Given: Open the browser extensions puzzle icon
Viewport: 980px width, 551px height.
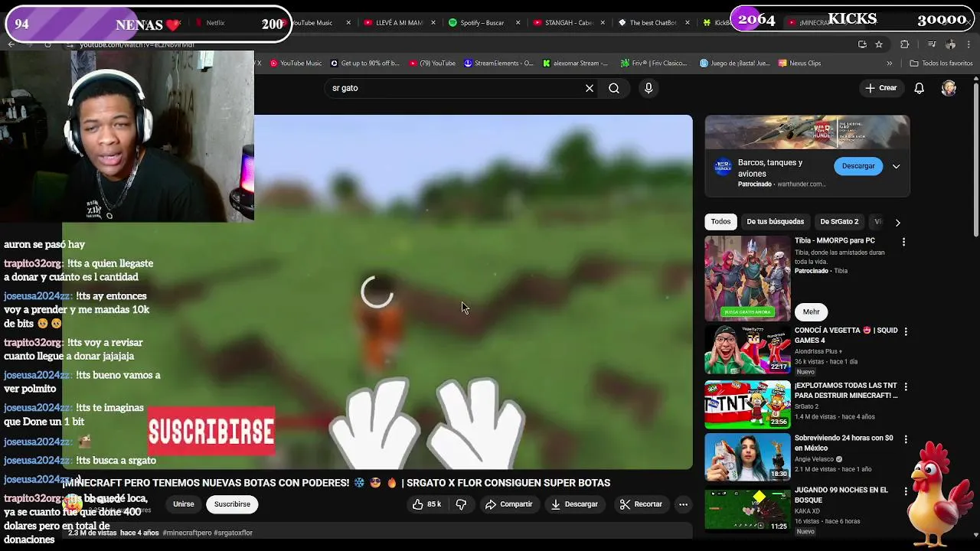Looking at the screenshot, I should pyautogui.click(x=904, y=44).
